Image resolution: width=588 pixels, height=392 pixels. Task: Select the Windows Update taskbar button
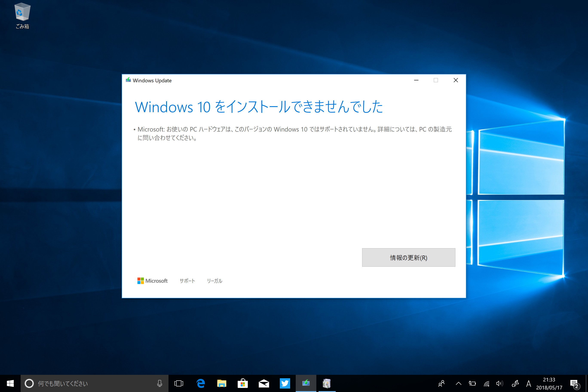(x=306, y=383)
